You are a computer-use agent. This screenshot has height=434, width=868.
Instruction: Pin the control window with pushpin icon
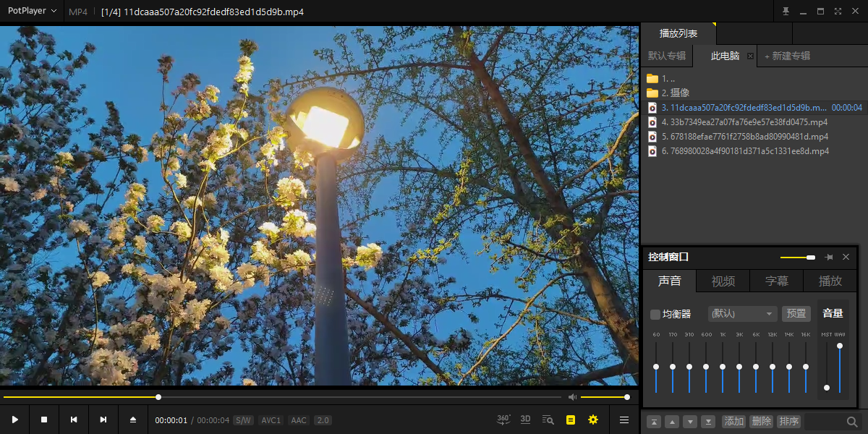(x=829, y=257)
